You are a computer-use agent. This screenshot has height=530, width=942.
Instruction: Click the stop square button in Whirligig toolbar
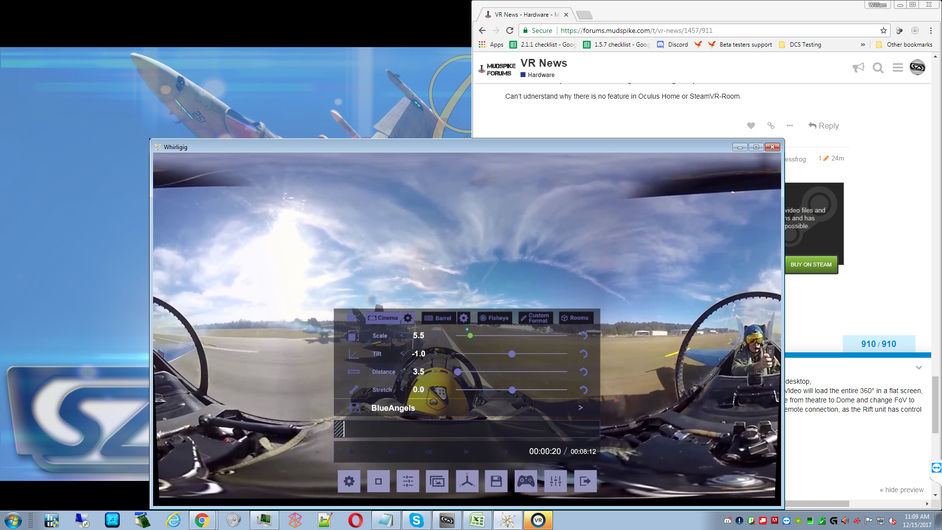pos(378,481)
